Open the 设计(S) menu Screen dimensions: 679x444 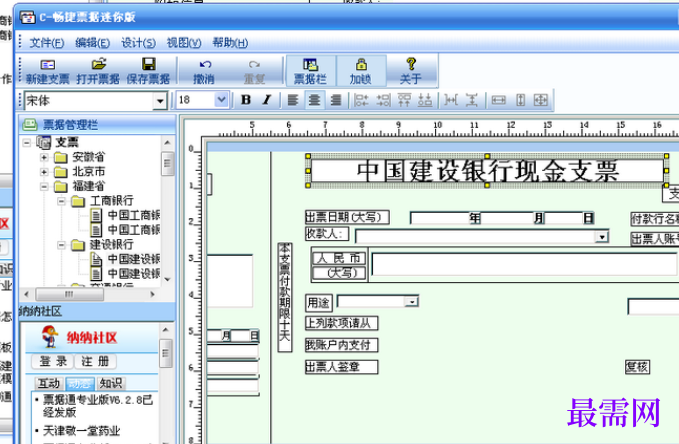pyautogui.click(x=138, y=42)
